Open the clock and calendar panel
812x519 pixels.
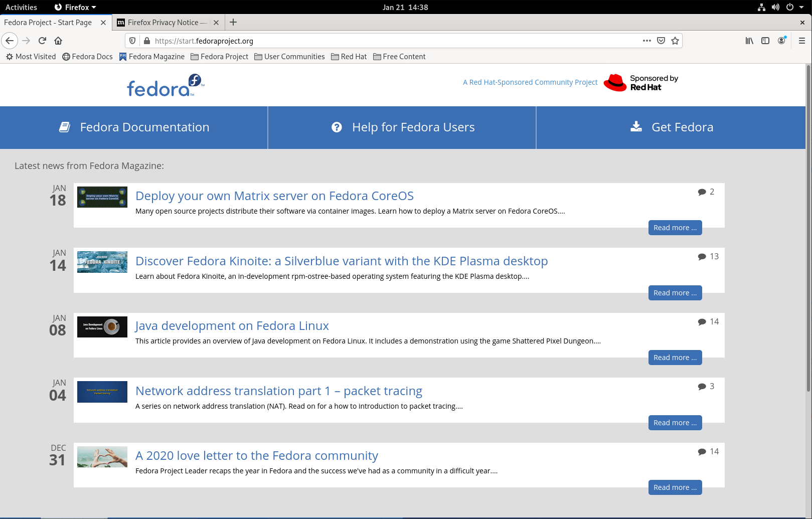click(x=405, y=7)
